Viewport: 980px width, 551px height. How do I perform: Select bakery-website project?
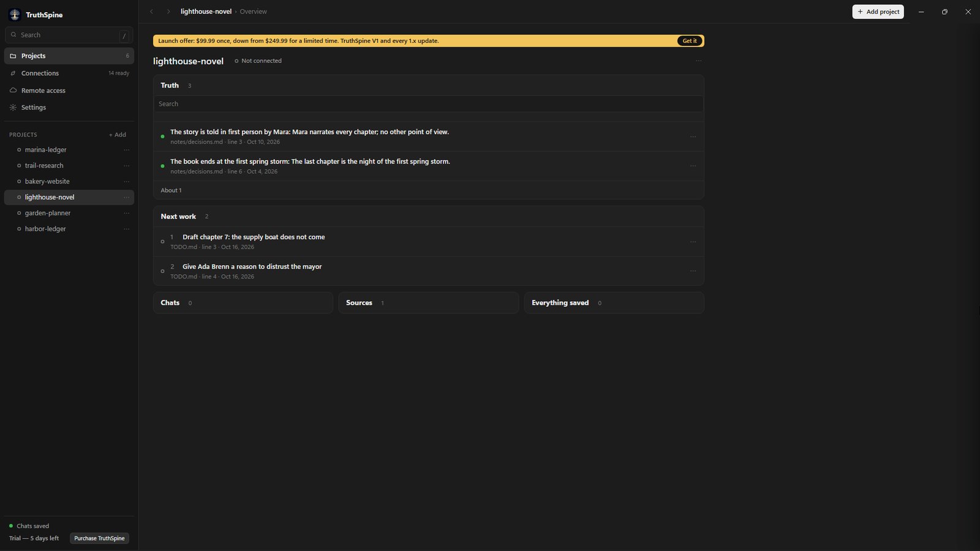point(47,182)
